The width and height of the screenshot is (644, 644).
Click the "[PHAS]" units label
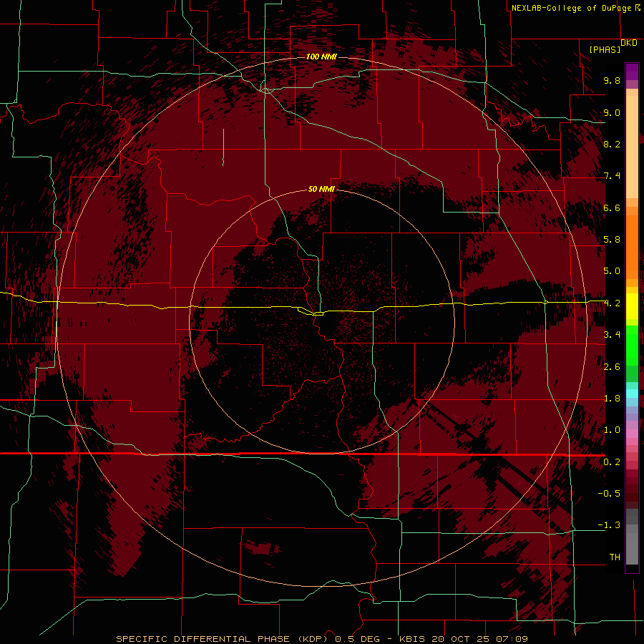[x=605, y=50]
